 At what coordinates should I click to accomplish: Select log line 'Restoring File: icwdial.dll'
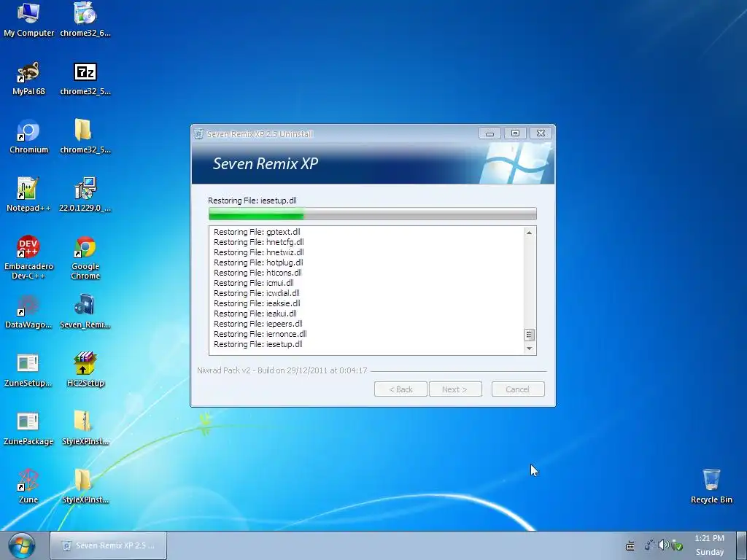[256, 293]
